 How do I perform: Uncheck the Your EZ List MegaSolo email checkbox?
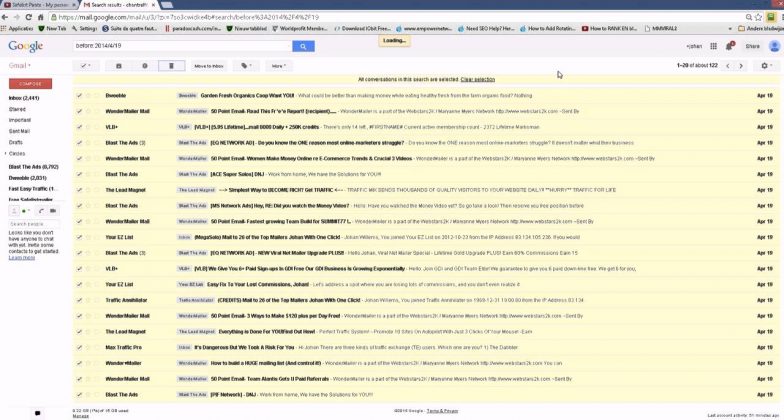pyautogui.click(x=79, y=237)
